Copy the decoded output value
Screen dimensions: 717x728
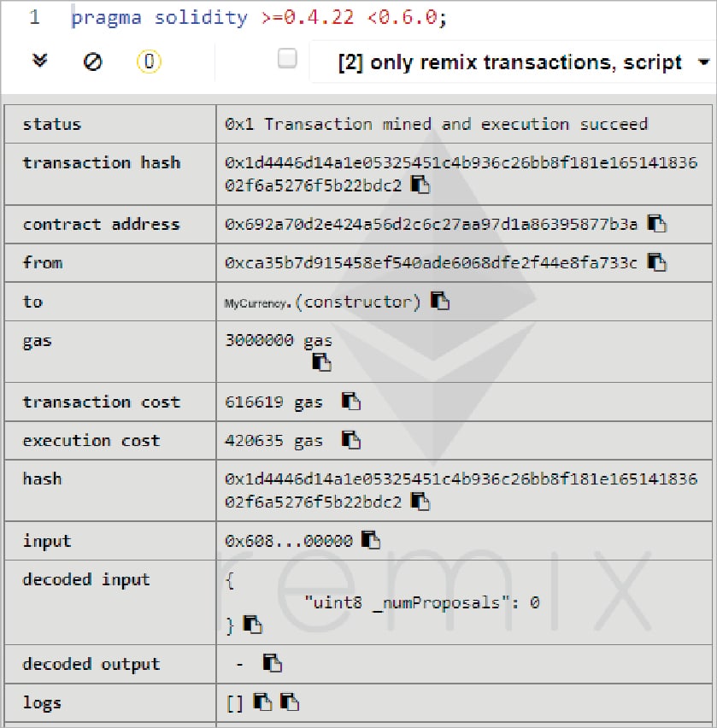tap(273, 663)
